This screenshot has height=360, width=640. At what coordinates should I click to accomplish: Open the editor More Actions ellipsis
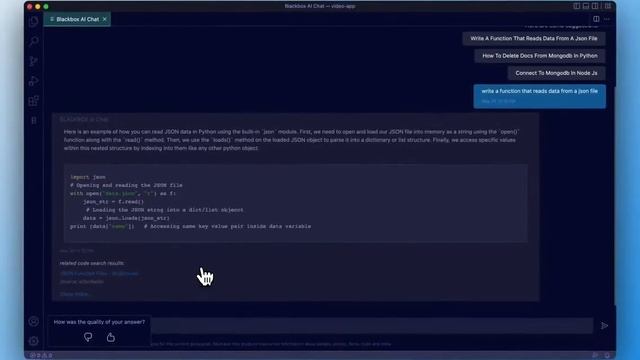607,19
